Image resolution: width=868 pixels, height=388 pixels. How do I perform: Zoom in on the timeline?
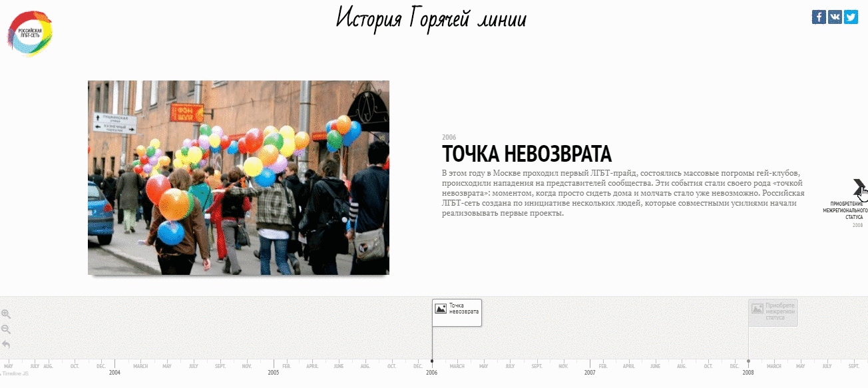6,314
